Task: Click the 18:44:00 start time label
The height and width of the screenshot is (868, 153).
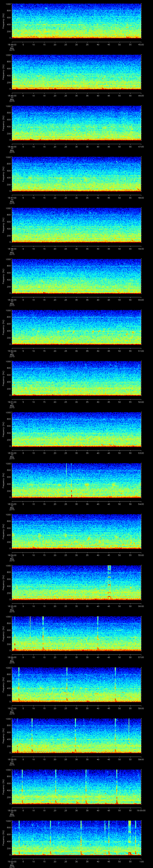Action: (x=12, y=44)
